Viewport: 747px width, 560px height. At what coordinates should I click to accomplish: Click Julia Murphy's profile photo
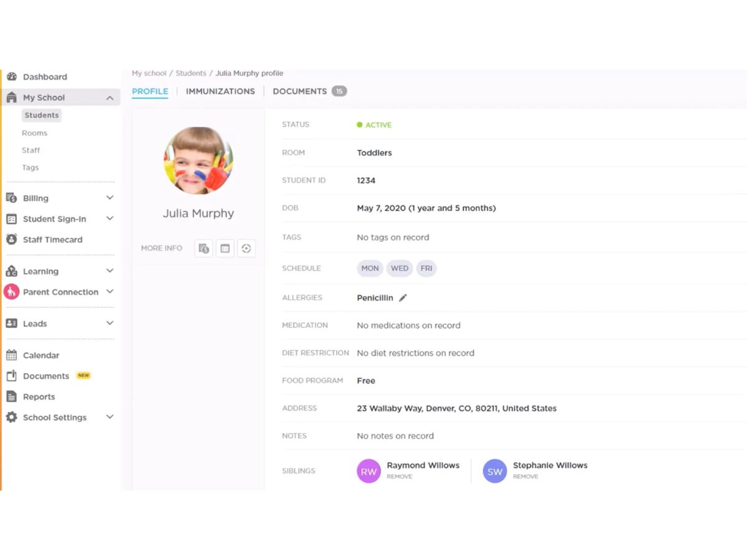[199, 161]
